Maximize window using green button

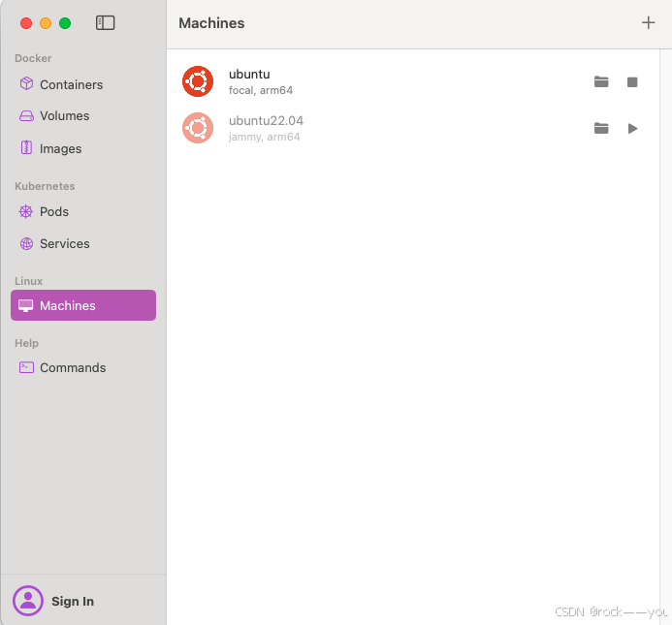point(65,23)
